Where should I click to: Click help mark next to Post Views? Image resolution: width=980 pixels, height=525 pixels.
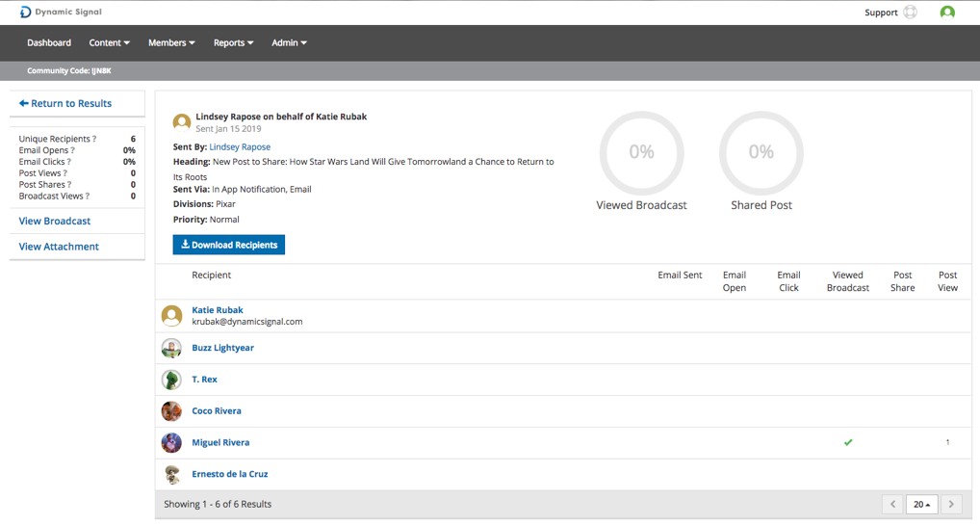[x=65, y=173]
